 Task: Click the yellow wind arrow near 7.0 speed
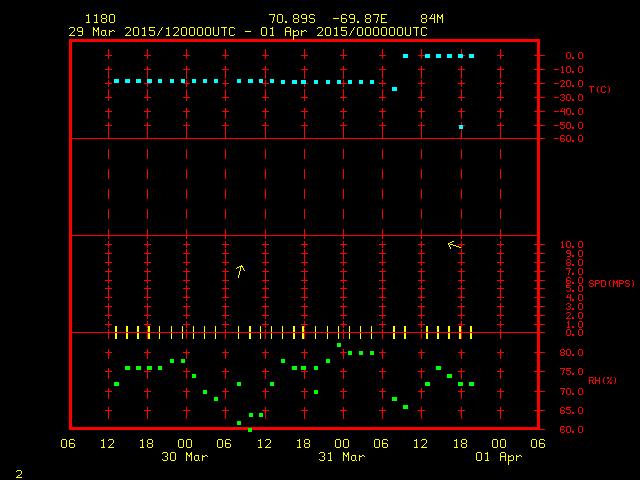[x=240, y=270]
